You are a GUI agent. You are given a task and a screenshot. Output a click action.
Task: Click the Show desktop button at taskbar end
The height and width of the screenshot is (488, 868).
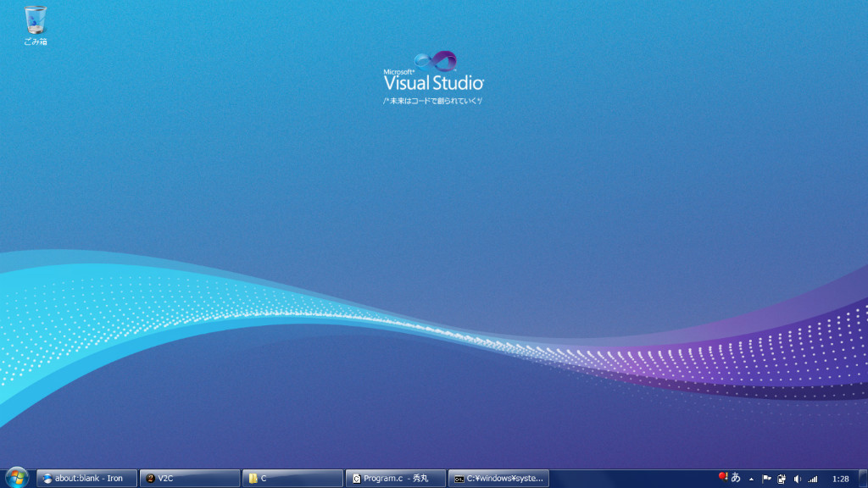[x=863, y=479]
